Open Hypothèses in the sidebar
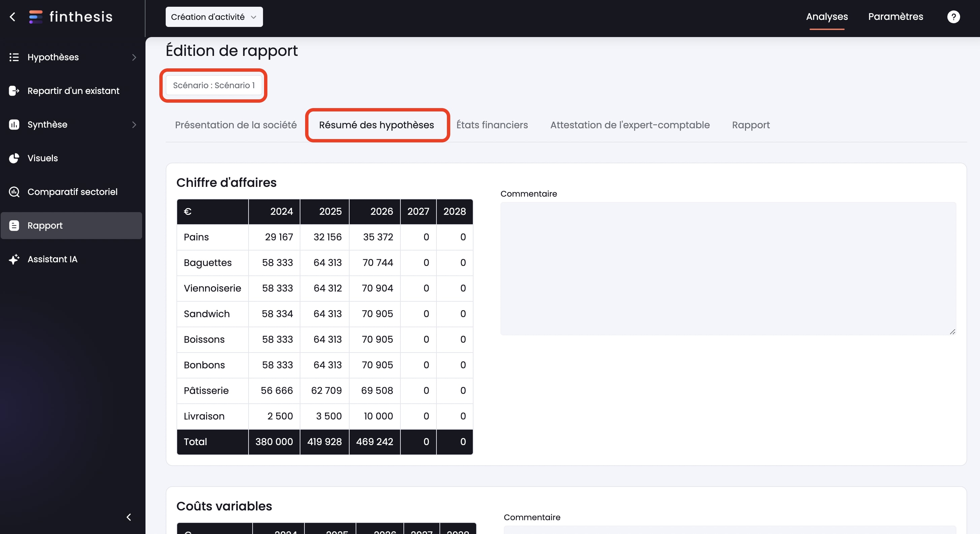This screenshot has width=980, height=534. 71,57
